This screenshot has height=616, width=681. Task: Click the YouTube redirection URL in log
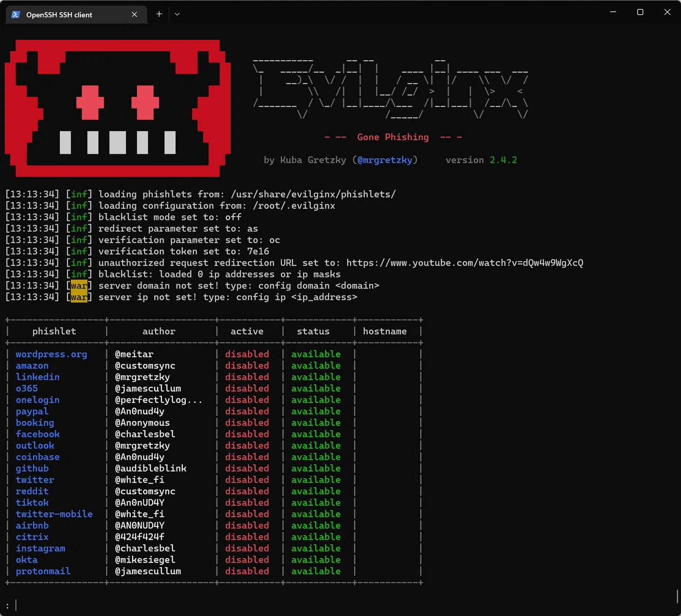pos(465,263)
